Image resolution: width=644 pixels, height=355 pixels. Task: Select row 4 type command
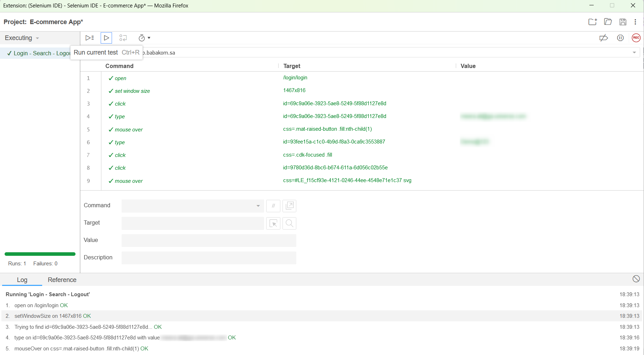tap(120, 117)
